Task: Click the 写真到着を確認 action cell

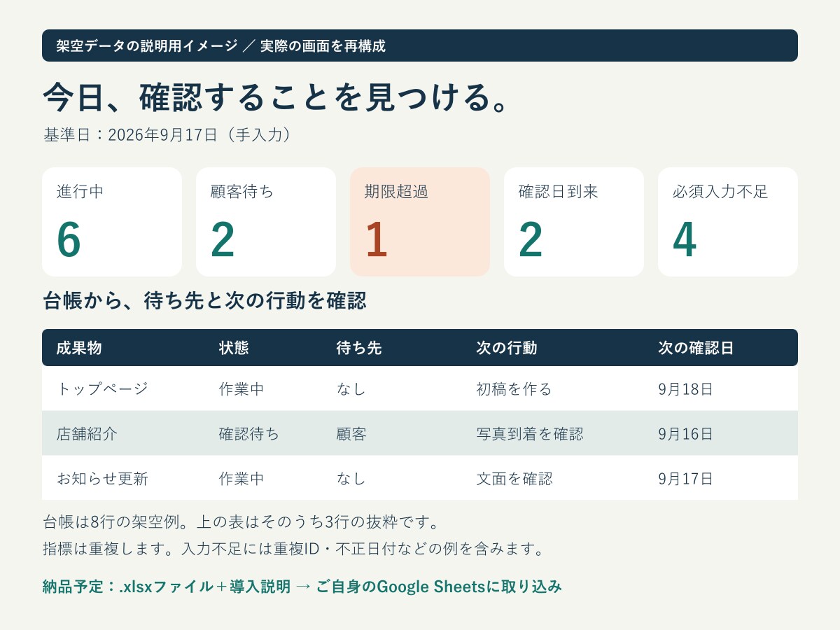Action: click(530, 434)
